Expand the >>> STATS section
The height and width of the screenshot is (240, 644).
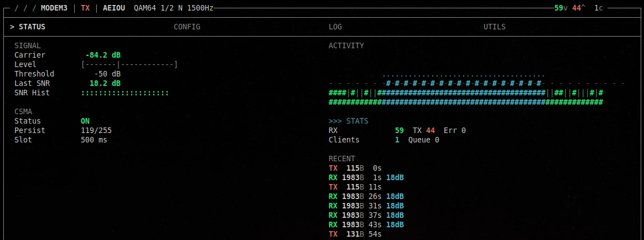[348, 121]
